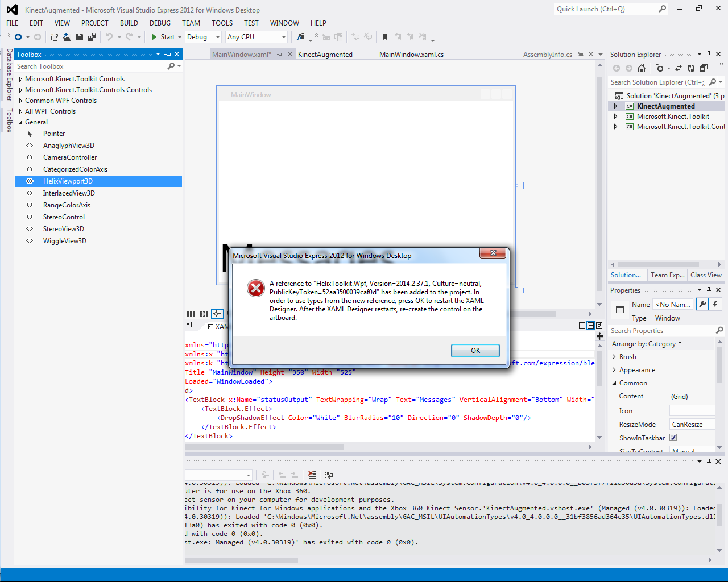728x582 pixels.
Task: Switch to the Class View tab
Action: (706, 275)
